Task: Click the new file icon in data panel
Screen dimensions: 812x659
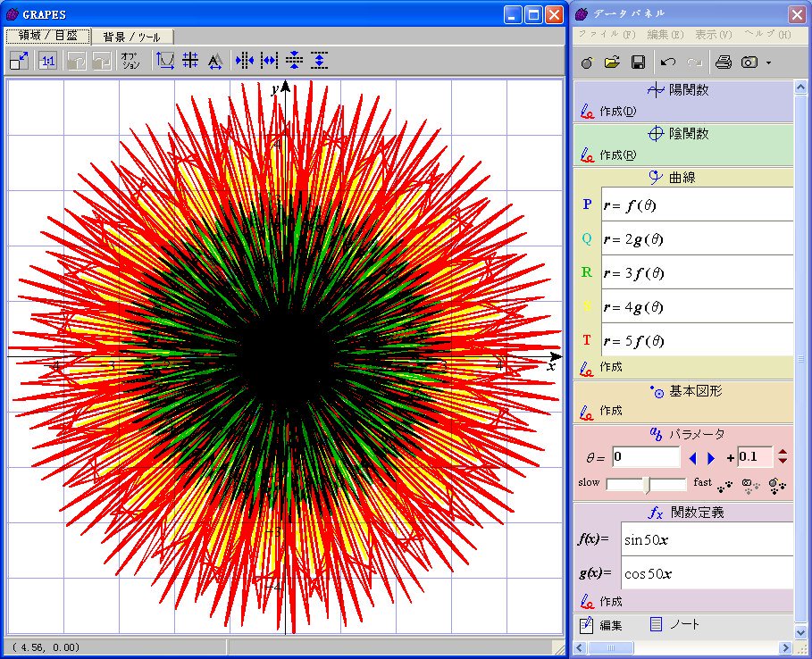Action: pos(587,63)
